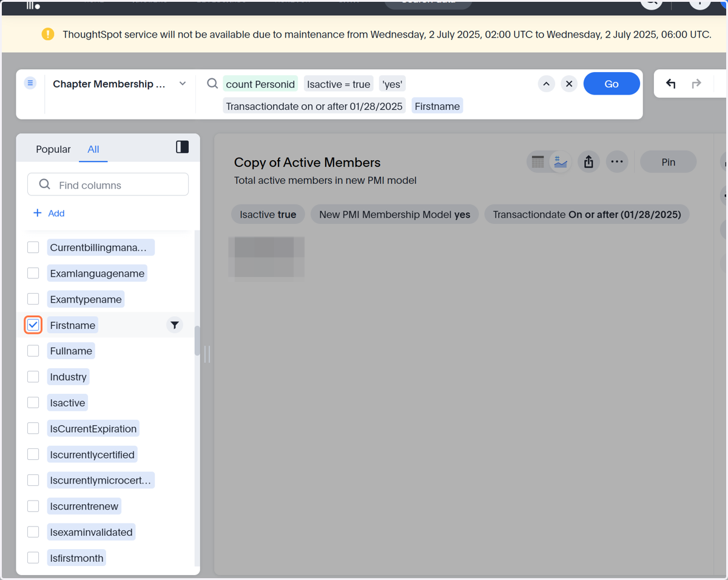Open the Isactive true filter chip
Image resolution: width=728 pixels, height=580 pixels.
[x=268, y=214]
